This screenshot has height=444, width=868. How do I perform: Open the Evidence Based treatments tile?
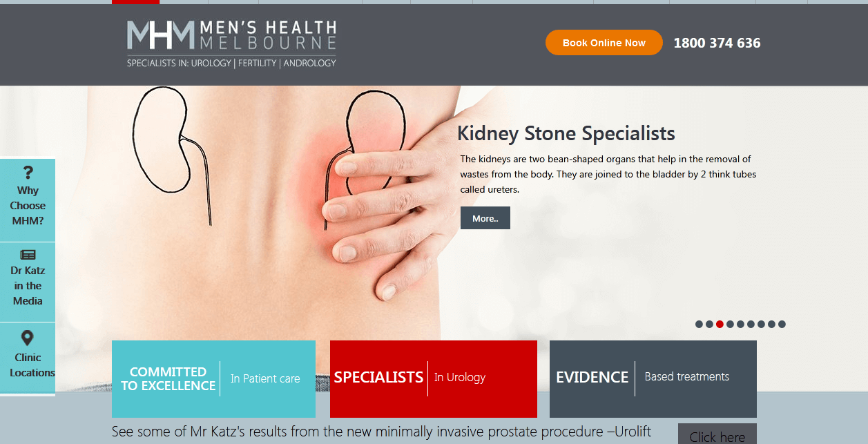coord(653,379)
